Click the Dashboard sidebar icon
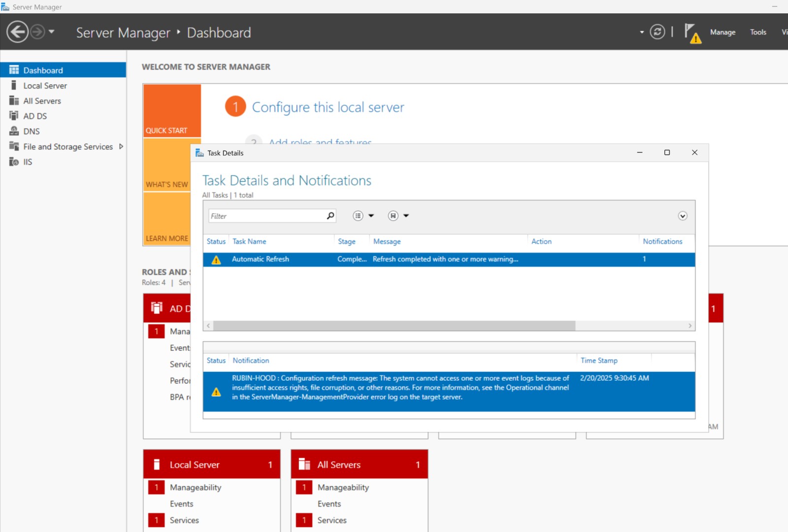 [x=14, y=70]
